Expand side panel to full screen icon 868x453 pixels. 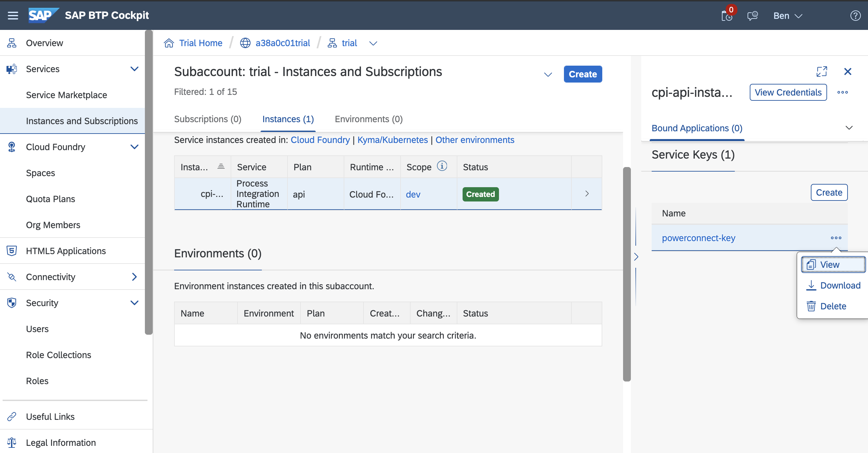pos(822,71)
